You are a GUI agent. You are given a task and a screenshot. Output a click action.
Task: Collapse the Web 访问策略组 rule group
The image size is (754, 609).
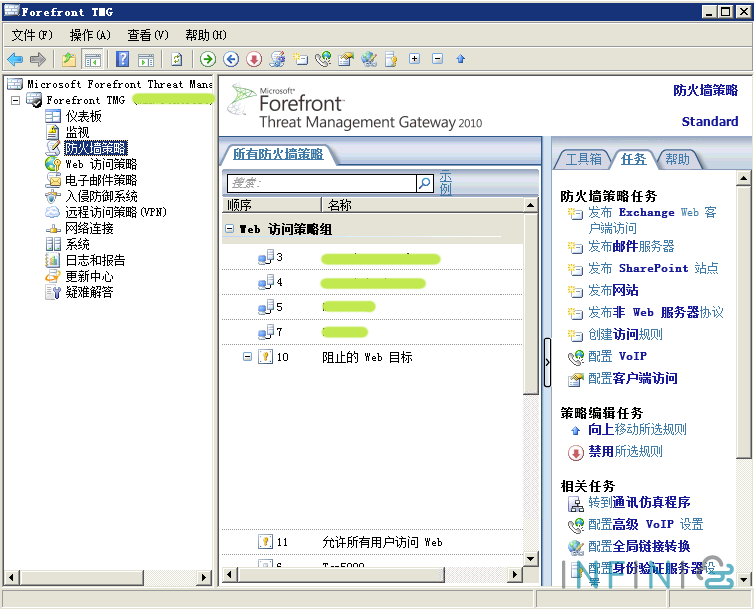click(x=229, y=229)
